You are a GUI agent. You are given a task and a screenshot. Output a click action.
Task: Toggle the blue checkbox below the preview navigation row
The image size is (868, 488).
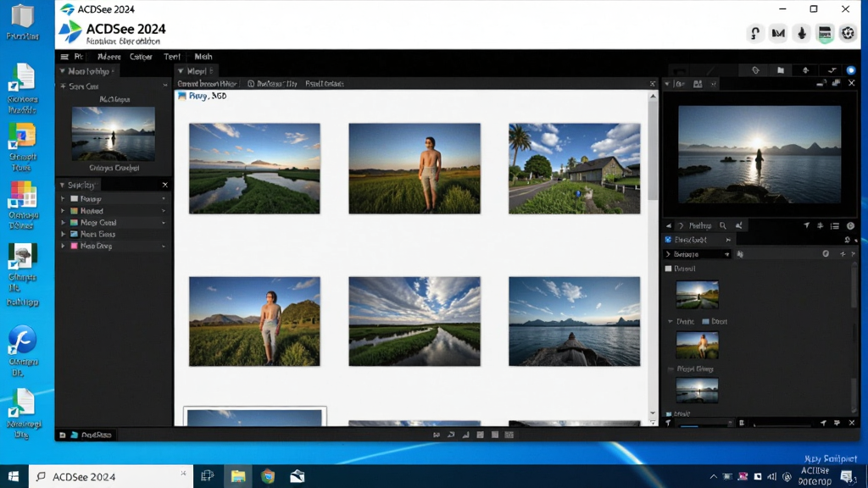coord(668,240)
